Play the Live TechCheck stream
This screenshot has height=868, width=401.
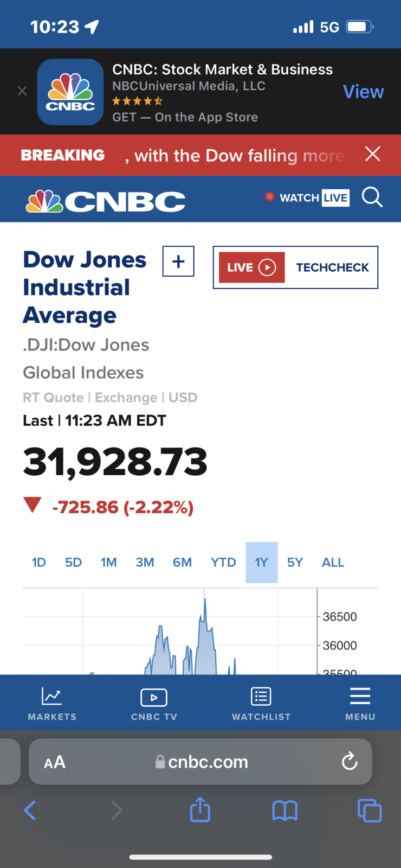coord(251,267)
